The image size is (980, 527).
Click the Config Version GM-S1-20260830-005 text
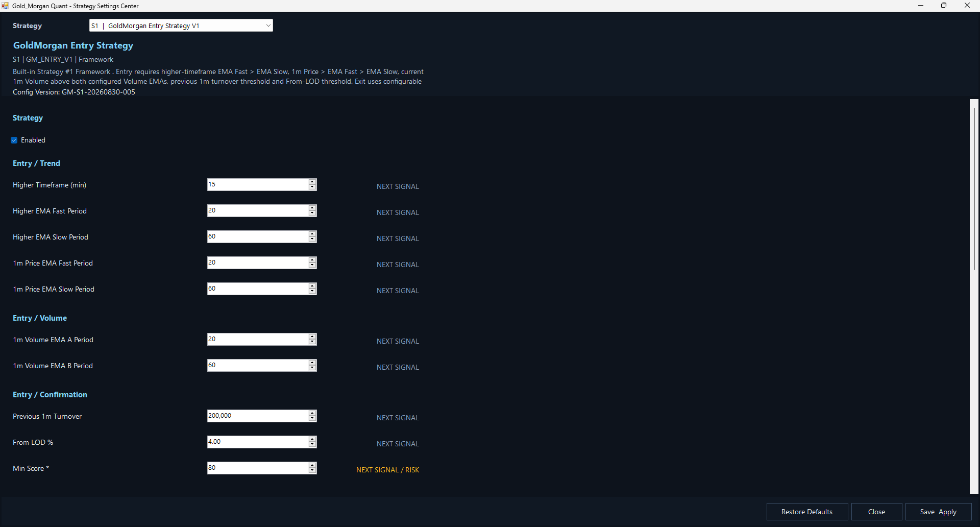(x=74, y=92)
